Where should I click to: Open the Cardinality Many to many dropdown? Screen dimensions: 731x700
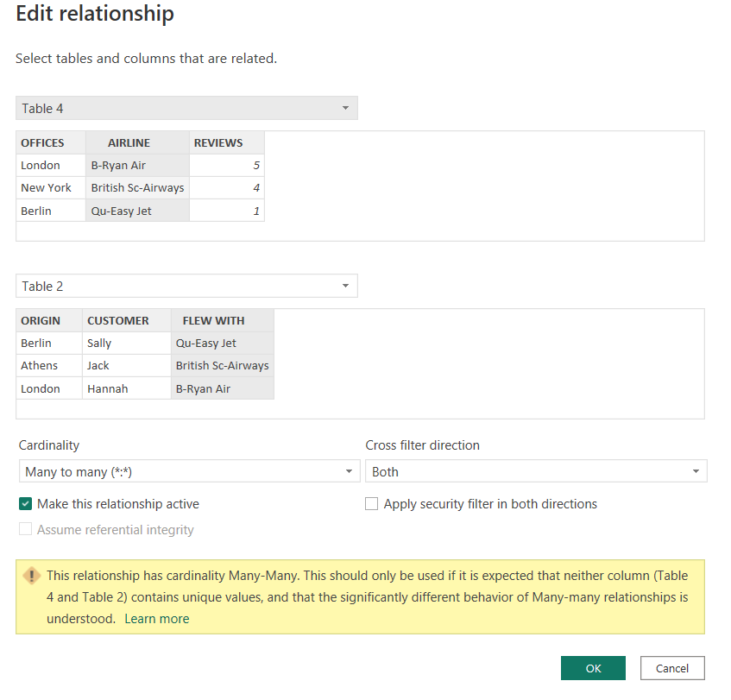(188, 471)
